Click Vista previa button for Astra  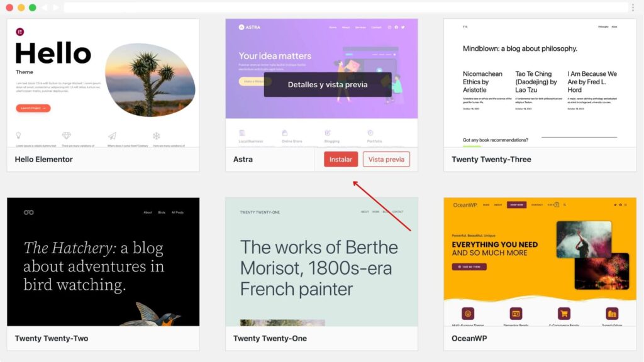386,160
